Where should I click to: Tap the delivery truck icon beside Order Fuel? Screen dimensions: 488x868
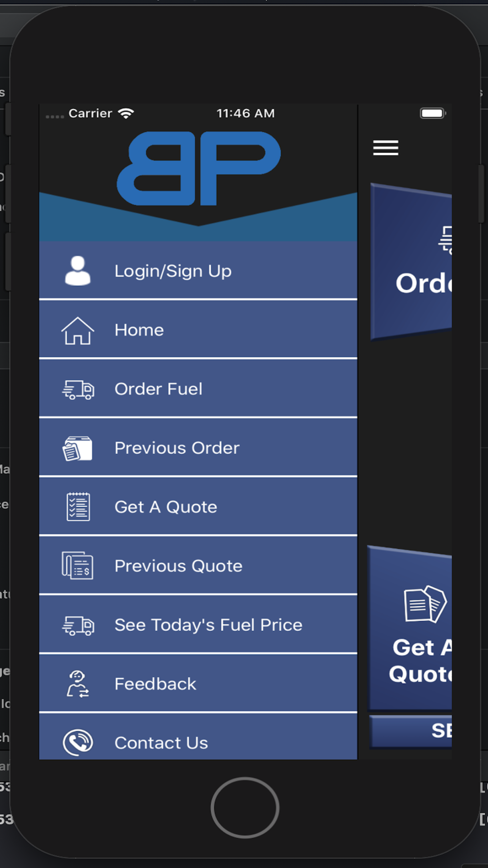(78, 390)
